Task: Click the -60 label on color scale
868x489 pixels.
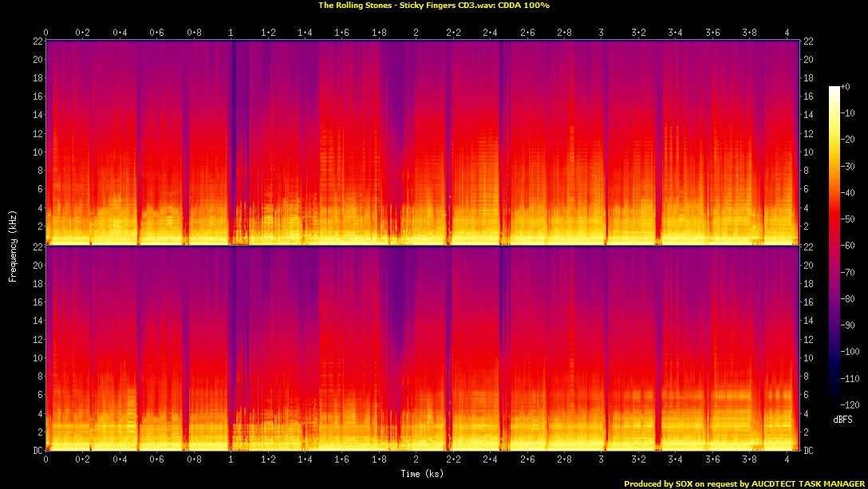Action: (847, 246)
